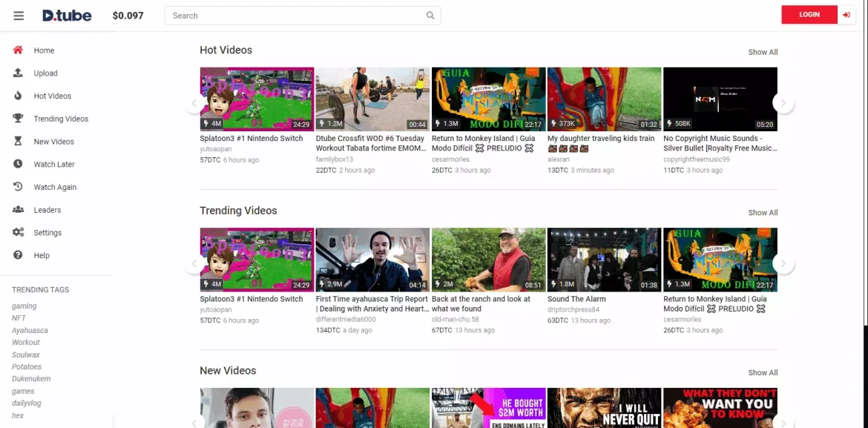Image resolution: width=868 pixels, height=428 pixels.
Task: Click the D.tube logo
Action: [x=67, y=16]
